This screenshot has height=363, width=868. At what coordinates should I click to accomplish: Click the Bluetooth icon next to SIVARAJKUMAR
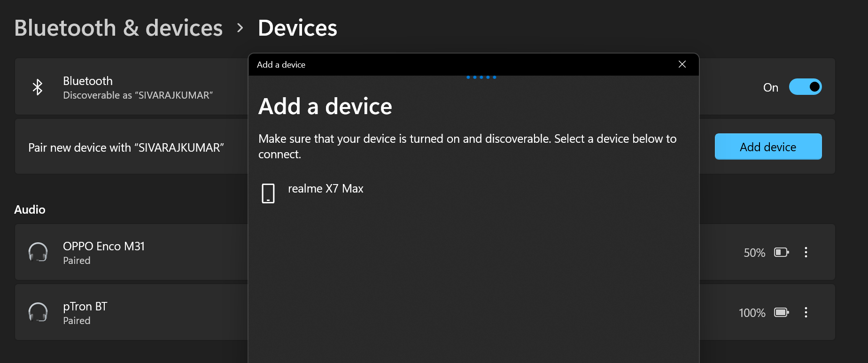pyautogui.click(x=38, y=87)
